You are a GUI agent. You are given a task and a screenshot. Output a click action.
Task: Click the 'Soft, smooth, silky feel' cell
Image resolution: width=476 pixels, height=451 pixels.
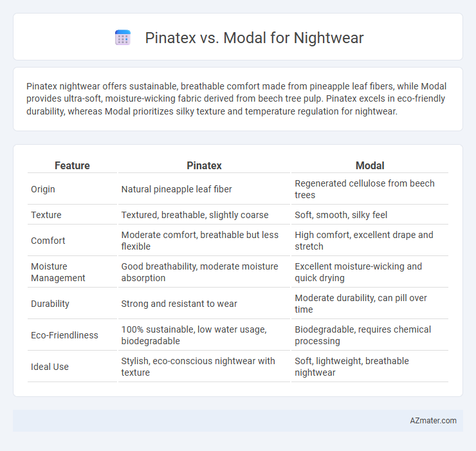370,215
